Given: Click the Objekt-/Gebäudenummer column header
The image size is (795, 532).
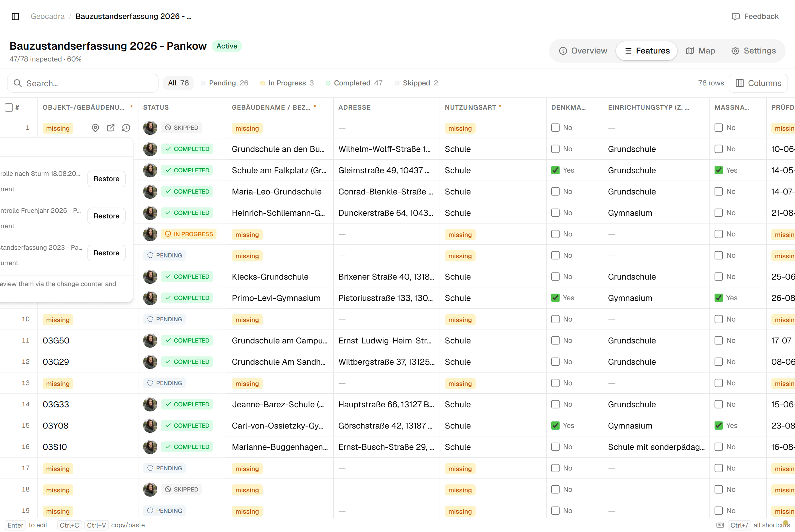Looking at the screenshot, I should (88, 108).
